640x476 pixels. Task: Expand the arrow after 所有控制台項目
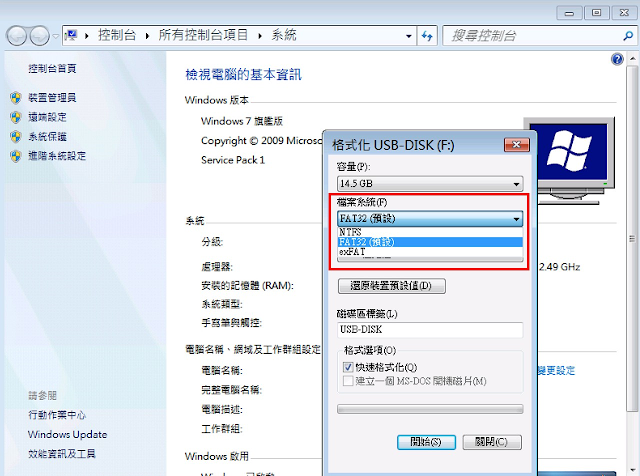[260, 36]
